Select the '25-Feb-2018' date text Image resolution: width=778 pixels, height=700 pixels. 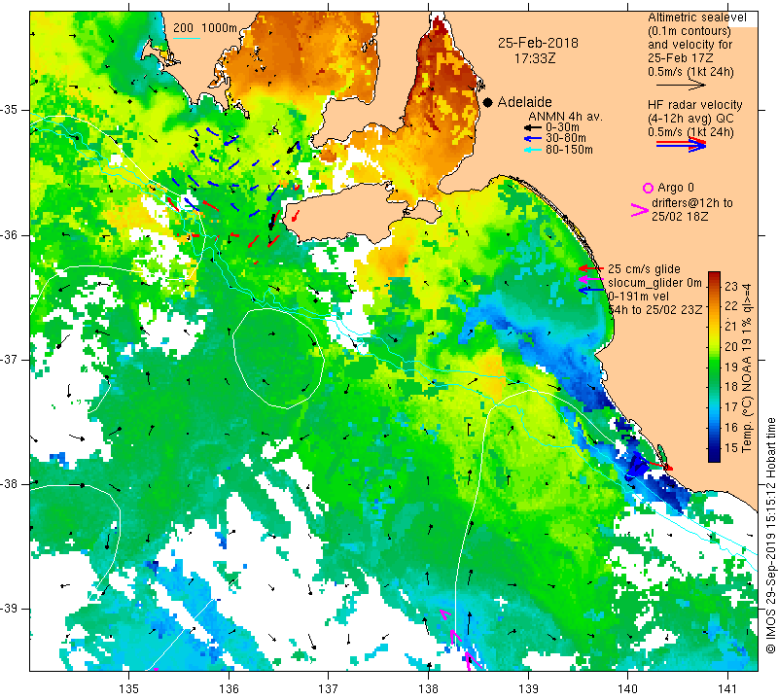[x=538, y=43]
